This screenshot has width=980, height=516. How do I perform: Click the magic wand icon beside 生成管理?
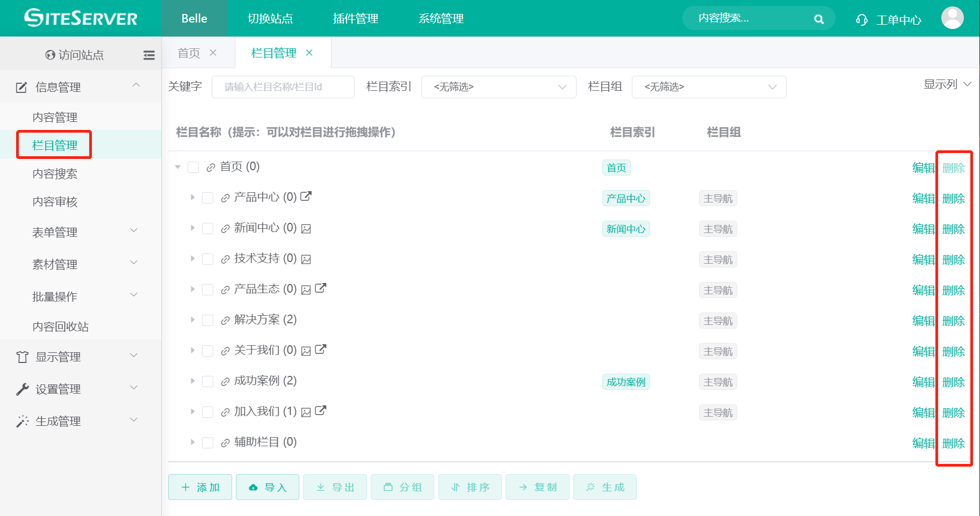tap(21, 421)
